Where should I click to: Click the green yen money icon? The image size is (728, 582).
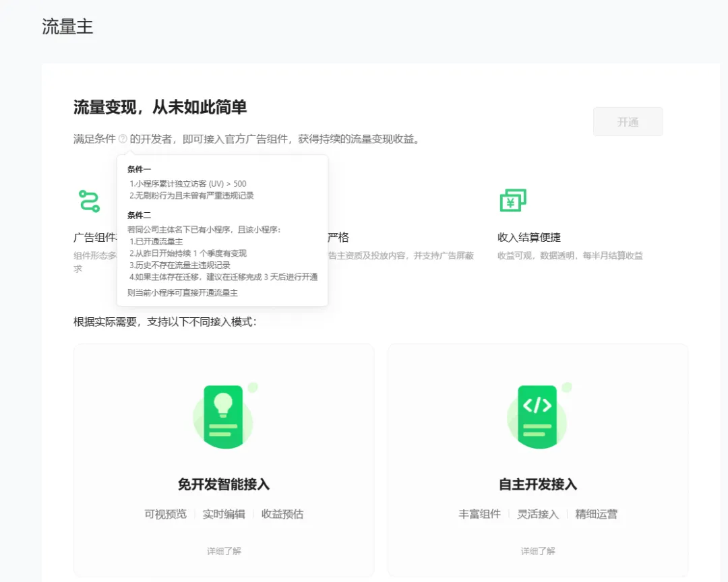click(x=512, y=200)
